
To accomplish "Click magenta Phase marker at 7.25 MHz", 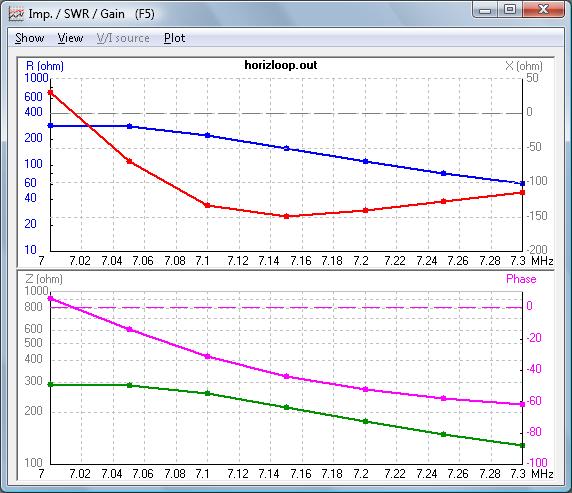I will (444, 398).
